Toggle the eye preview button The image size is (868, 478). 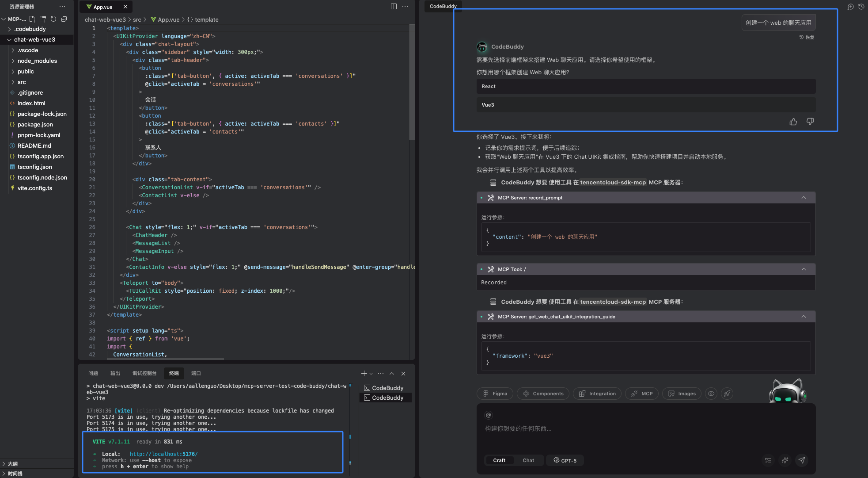click(x=711, y=394)
